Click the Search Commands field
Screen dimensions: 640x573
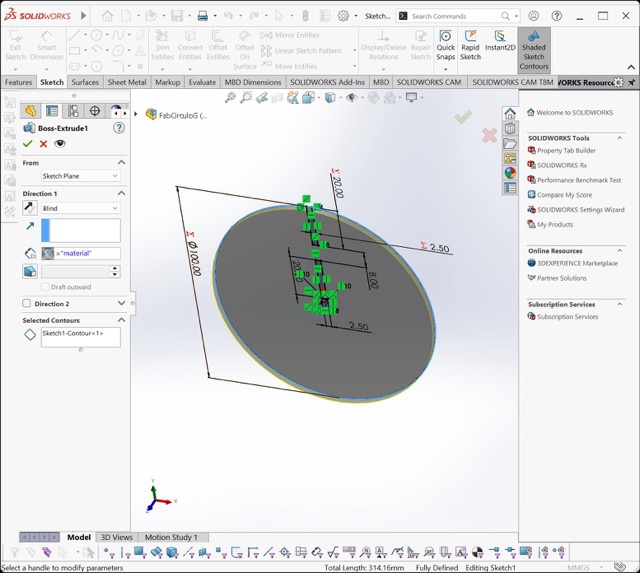tap(456, 16)
